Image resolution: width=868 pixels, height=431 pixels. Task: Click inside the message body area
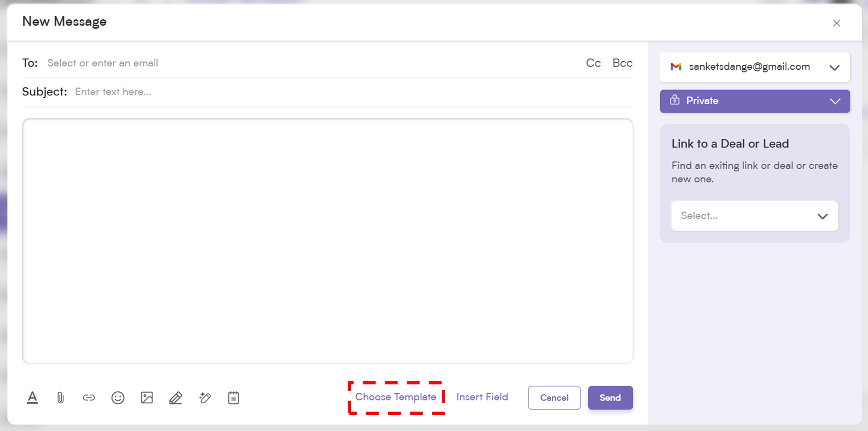328,241
